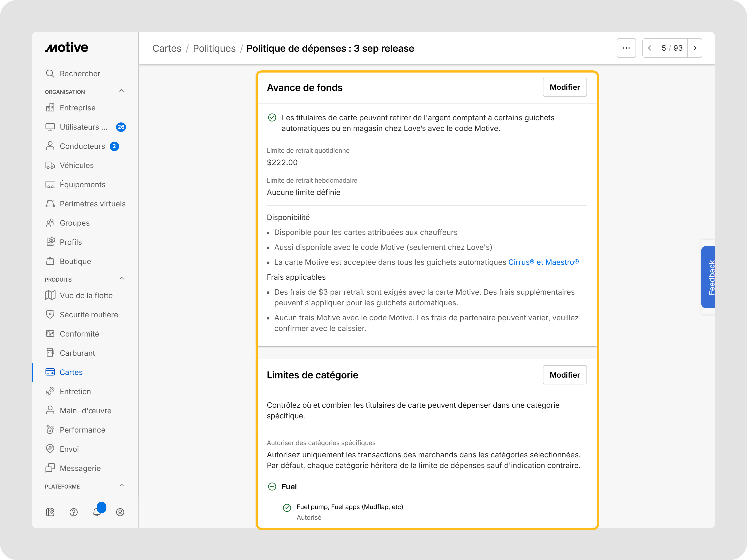This screenshot has width=747, height=560.
Task: Click 'Limite de retrait quotidienne' label
Action: pyautogui.click(x=308, y=151)
